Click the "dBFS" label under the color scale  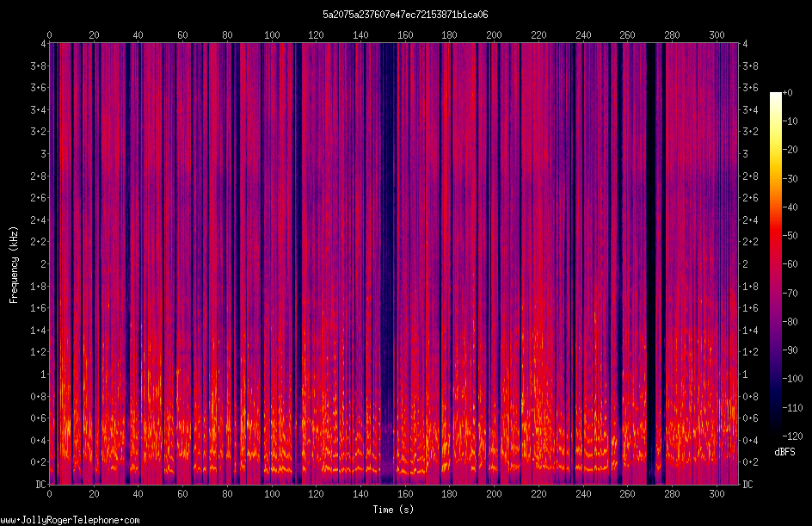pyautogui.click(x=784, y=452)
